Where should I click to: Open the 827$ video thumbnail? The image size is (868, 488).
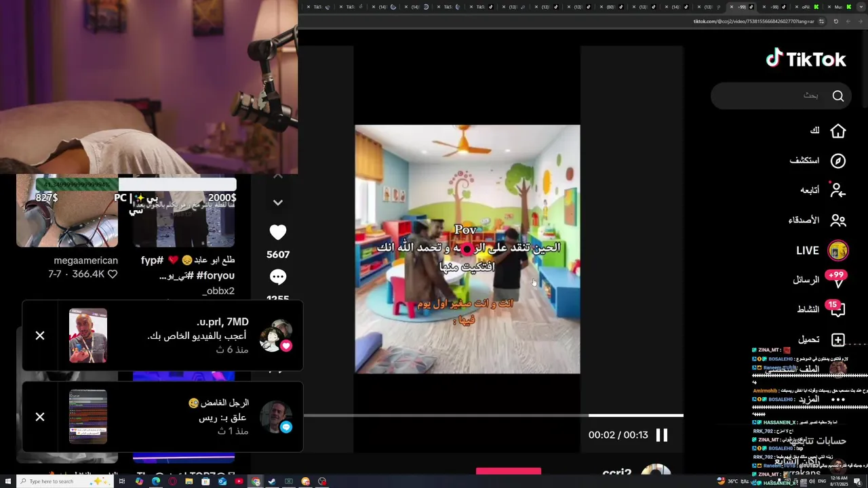[x=67, y=211]
